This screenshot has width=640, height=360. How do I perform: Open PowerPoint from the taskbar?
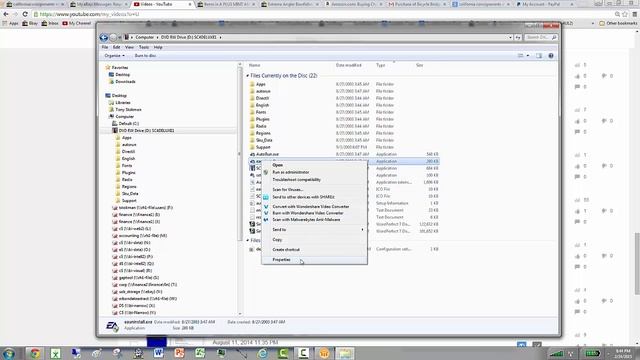179,353
